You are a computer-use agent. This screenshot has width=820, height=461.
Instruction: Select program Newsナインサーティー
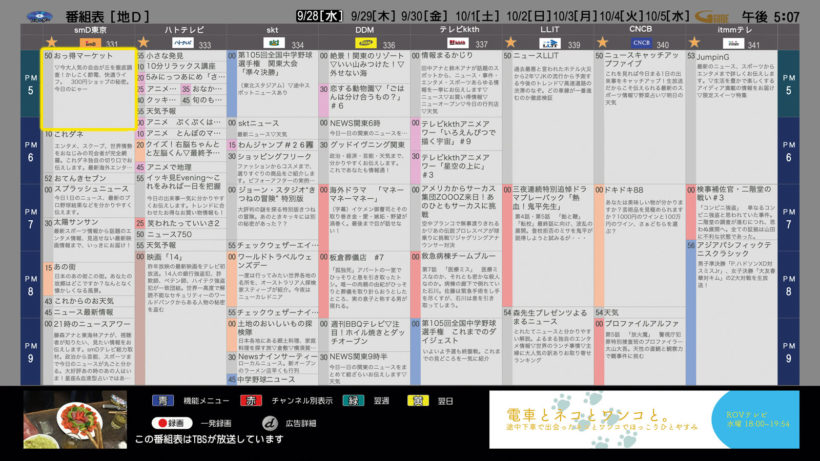pos(272,363)
